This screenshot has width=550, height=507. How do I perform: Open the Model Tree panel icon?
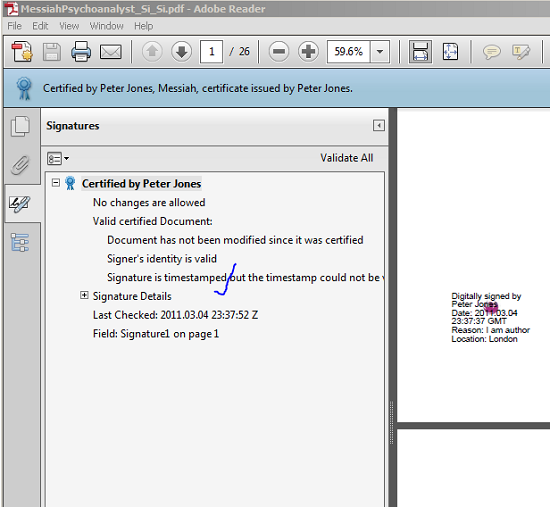tap(20, 242)
